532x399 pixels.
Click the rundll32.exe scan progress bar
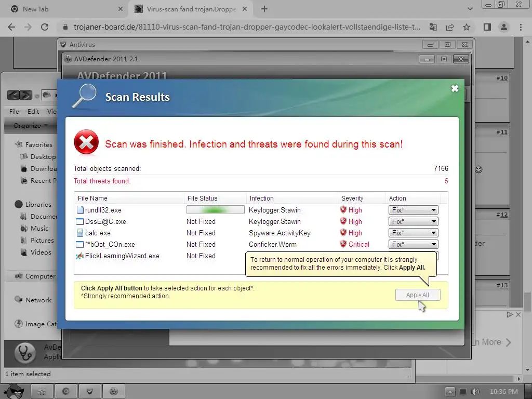[x=216, y=210]
